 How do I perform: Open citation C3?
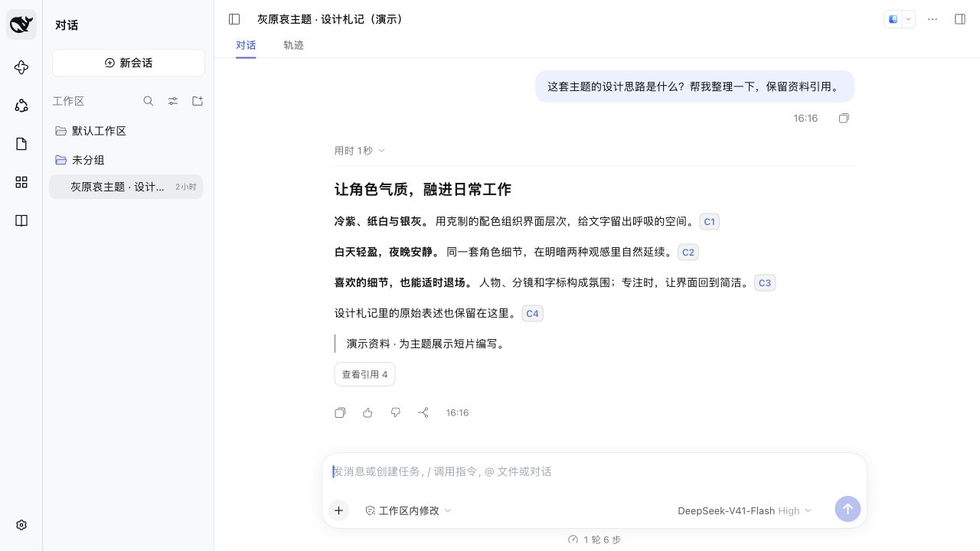click(x=764, y=283)
